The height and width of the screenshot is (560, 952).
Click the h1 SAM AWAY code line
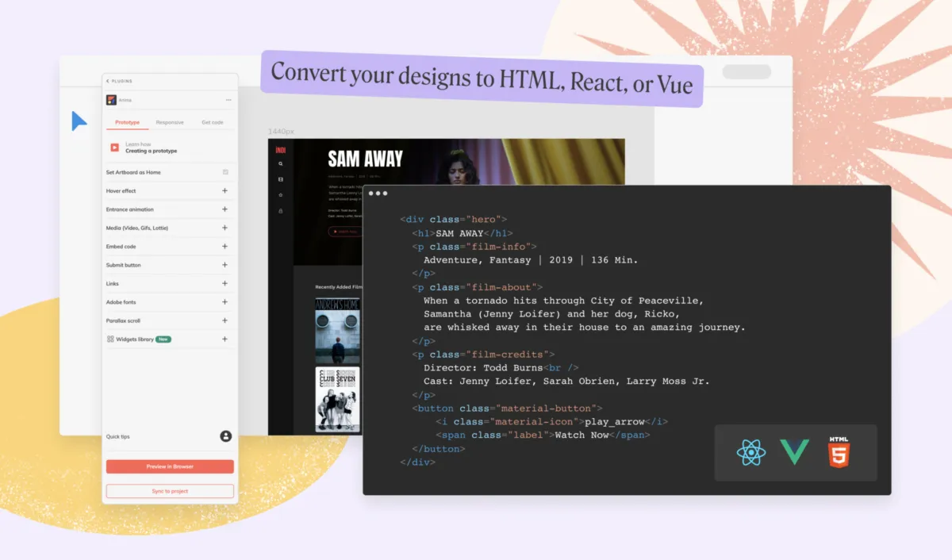click(463, 233)
